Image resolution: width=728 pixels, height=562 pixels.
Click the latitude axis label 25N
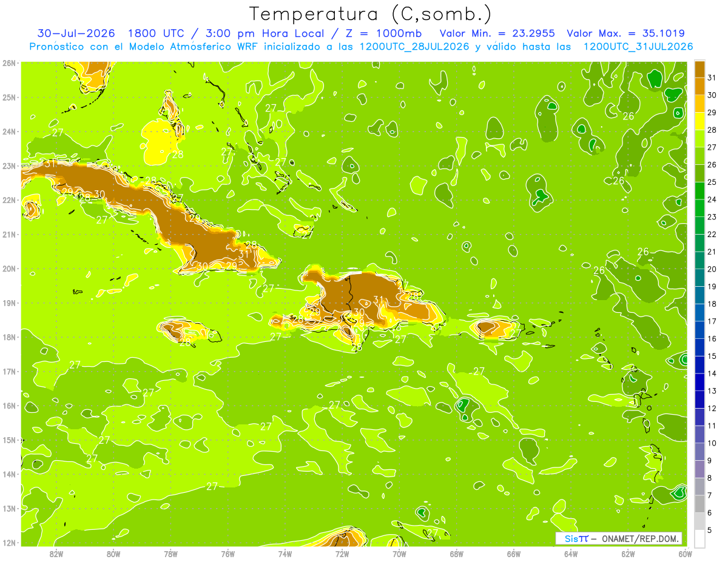point(9,97)
